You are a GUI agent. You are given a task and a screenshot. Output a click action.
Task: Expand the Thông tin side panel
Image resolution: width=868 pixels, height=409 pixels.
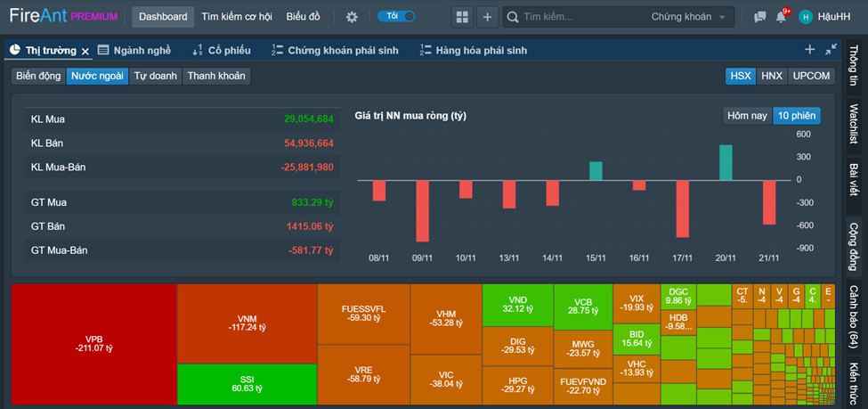pyautogui.click(x=853, y=66)
